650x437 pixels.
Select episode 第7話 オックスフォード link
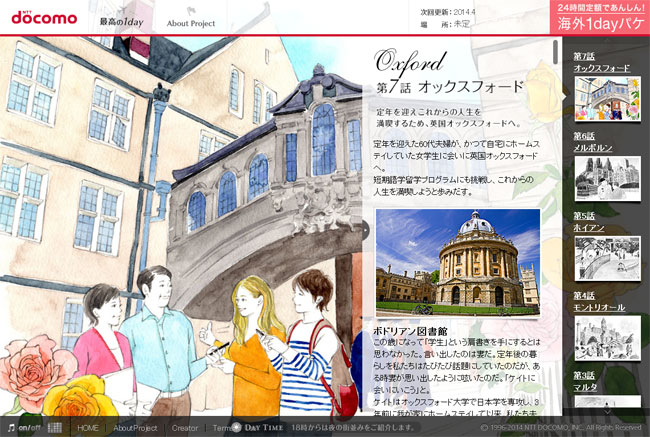tap(601, 62)
